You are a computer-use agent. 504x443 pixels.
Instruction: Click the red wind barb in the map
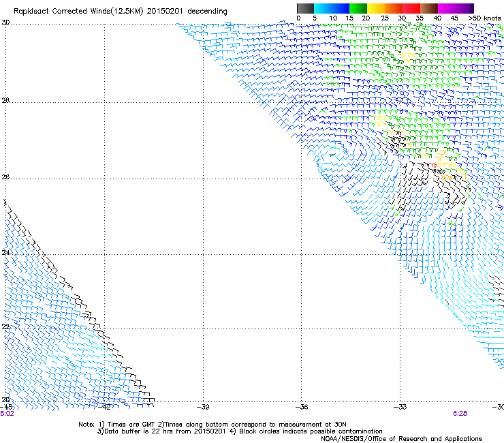(x=433, y=165)
